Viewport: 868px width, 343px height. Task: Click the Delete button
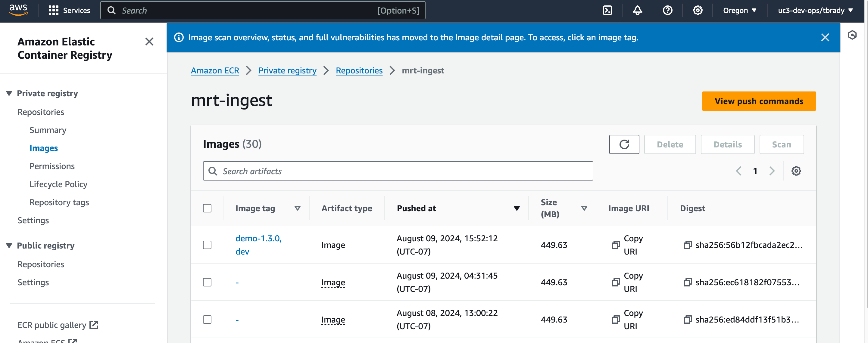[670, 144]
